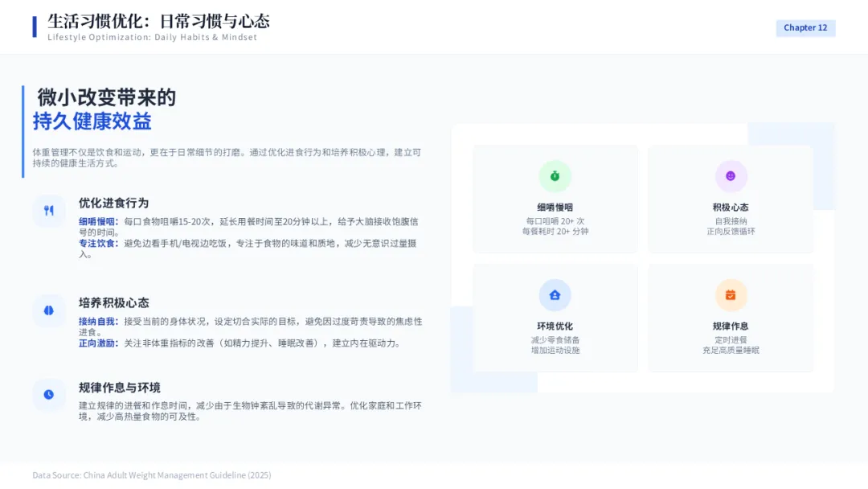Click the green stopwatch icon above 细嚼慢咽

555,176
